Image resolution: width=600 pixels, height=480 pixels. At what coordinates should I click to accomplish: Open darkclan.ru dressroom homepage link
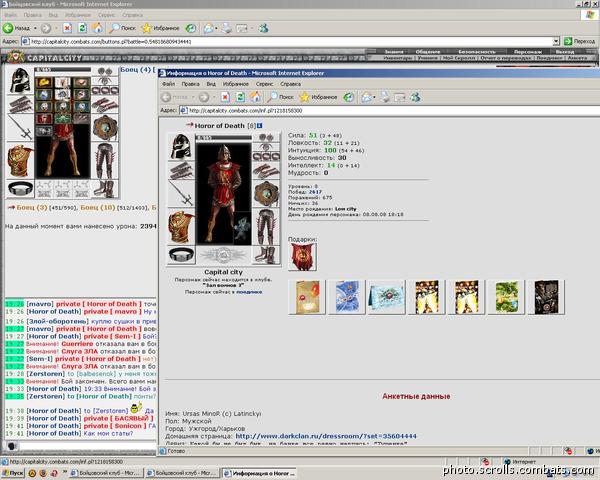pos(326,436)
